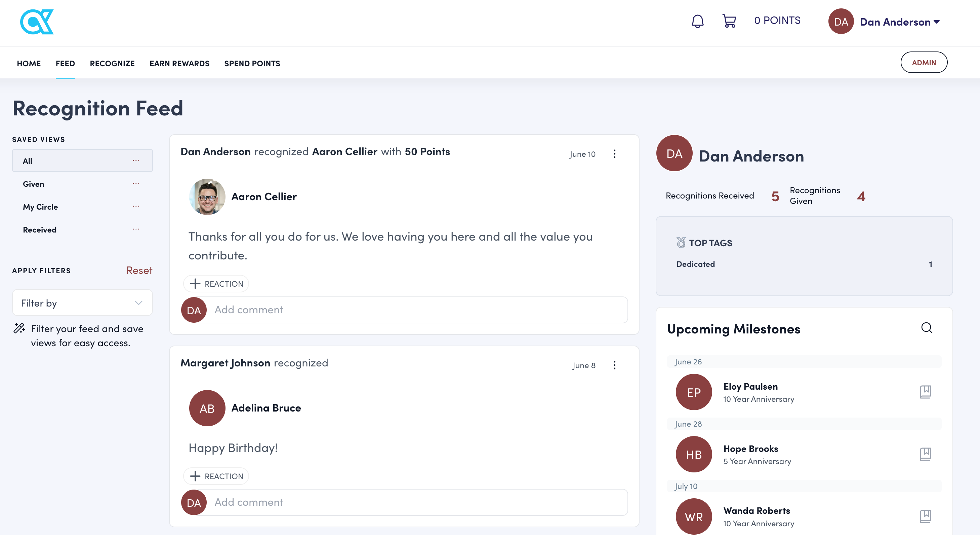The width and height of the screenshot is (980, 535).
Task: Open options dots for All view
Action: point(136,161)
